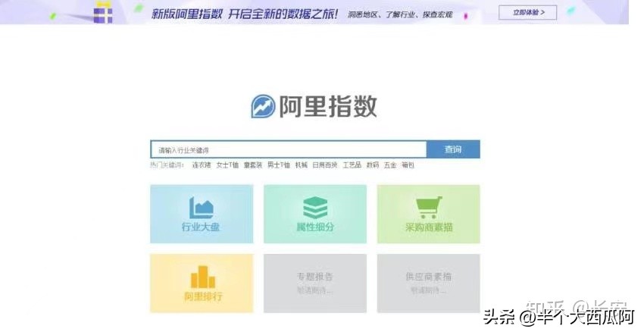This screenshot has width=644, height=335.
Task: Click the 阿里指数 logo icon
Action: (263, 106)
